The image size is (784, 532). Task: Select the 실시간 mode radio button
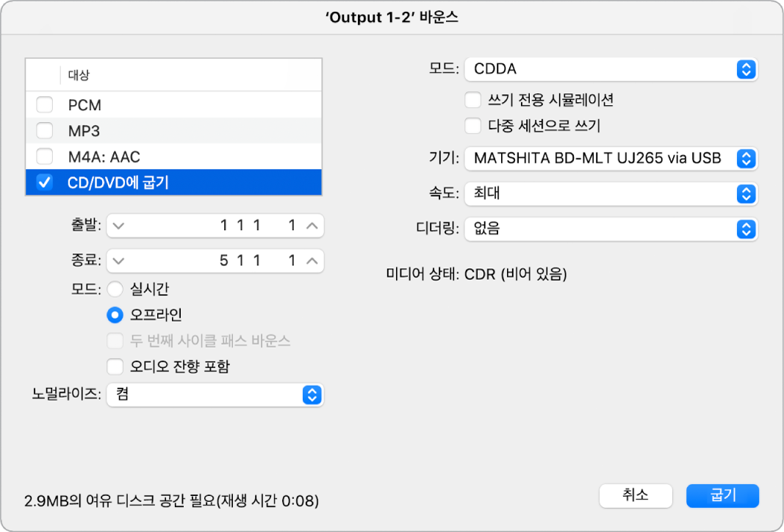click(115, 290)
